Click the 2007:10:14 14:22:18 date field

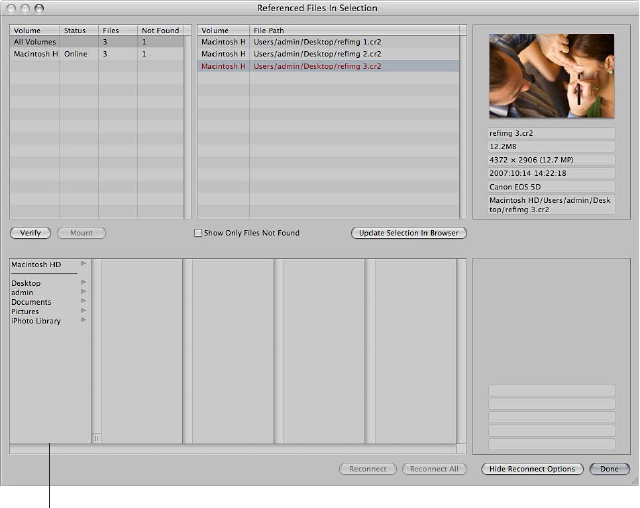tap(551, 173)
